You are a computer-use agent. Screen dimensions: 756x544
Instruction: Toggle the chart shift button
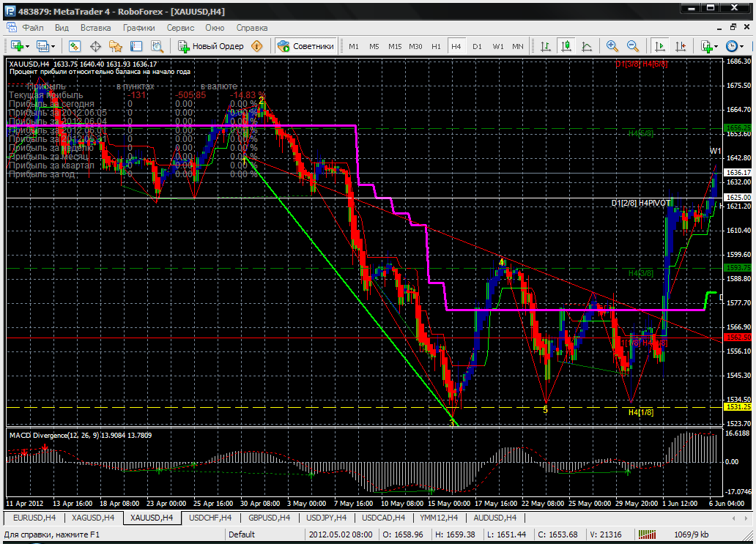(x=681, y=46)
